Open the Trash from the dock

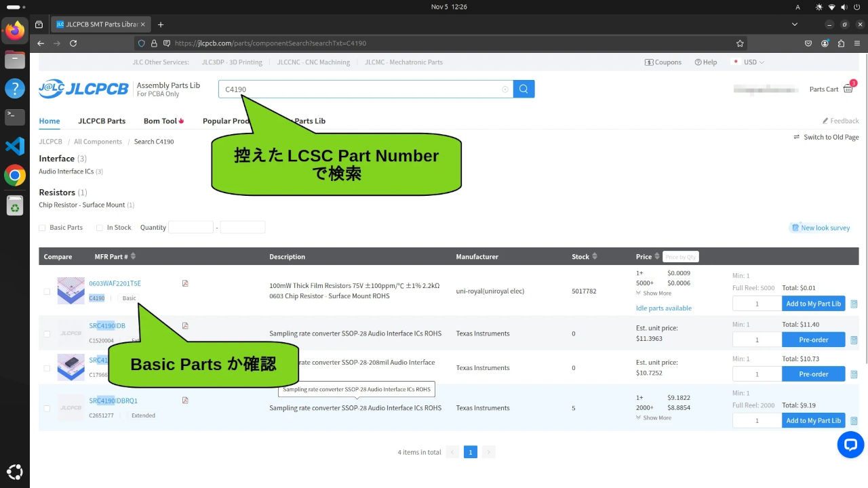(15, 205)
